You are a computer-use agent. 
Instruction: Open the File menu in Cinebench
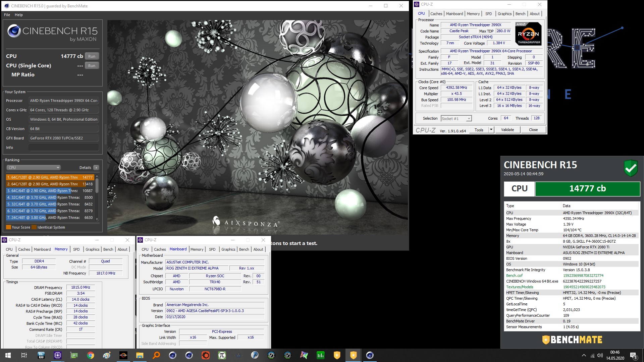(7, 15)
